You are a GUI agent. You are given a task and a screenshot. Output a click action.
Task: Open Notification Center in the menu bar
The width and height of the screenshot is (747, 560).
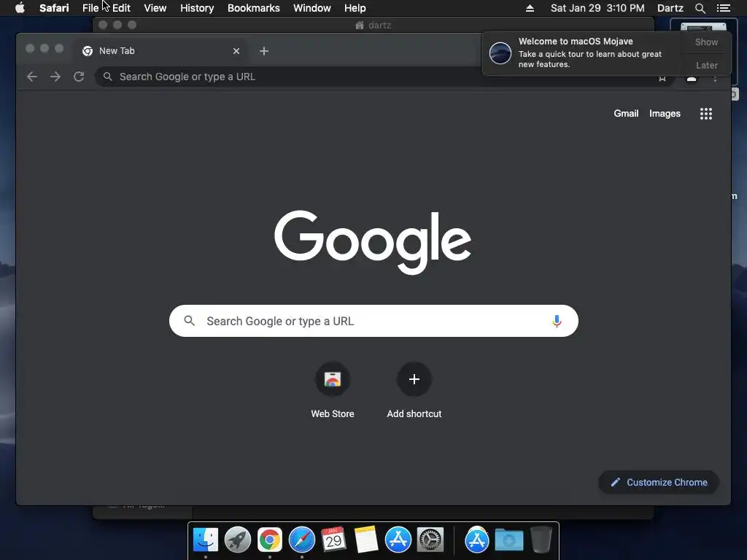723,8
